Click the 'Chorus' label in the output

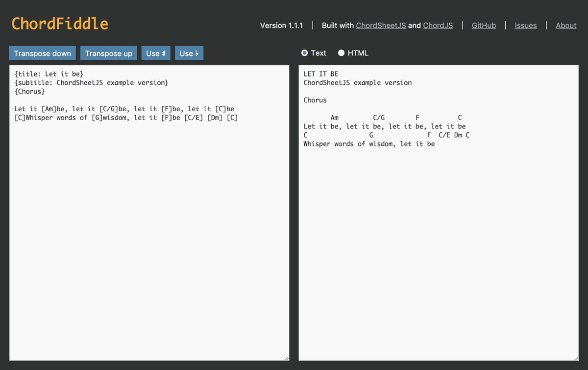tap(315, 100)
